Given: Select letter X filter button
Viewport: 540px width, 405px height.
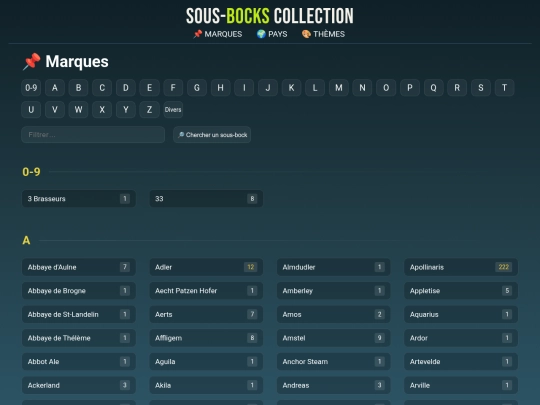Looking at the screenshot, I should click(x=102, y=110).
